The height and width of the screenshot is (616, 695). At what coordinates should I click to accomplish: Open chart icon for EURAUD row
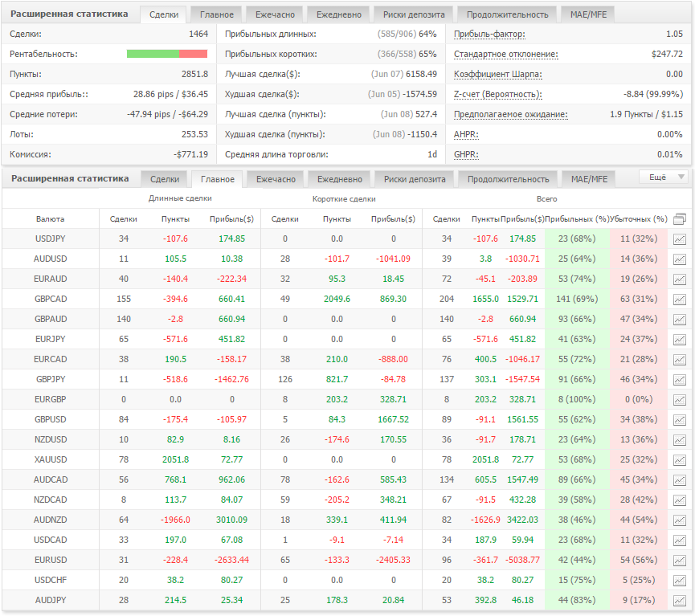(680, 279)
